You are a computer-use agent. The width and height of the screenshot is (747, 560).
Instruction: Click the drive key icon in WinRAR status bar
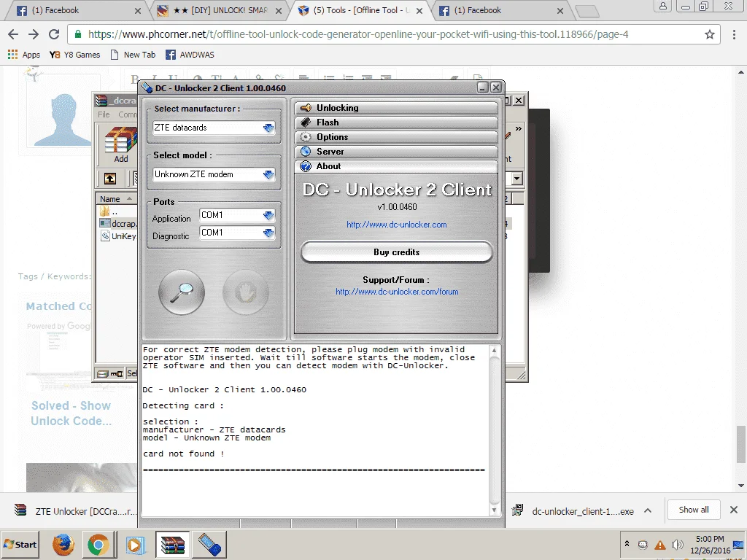110,374
